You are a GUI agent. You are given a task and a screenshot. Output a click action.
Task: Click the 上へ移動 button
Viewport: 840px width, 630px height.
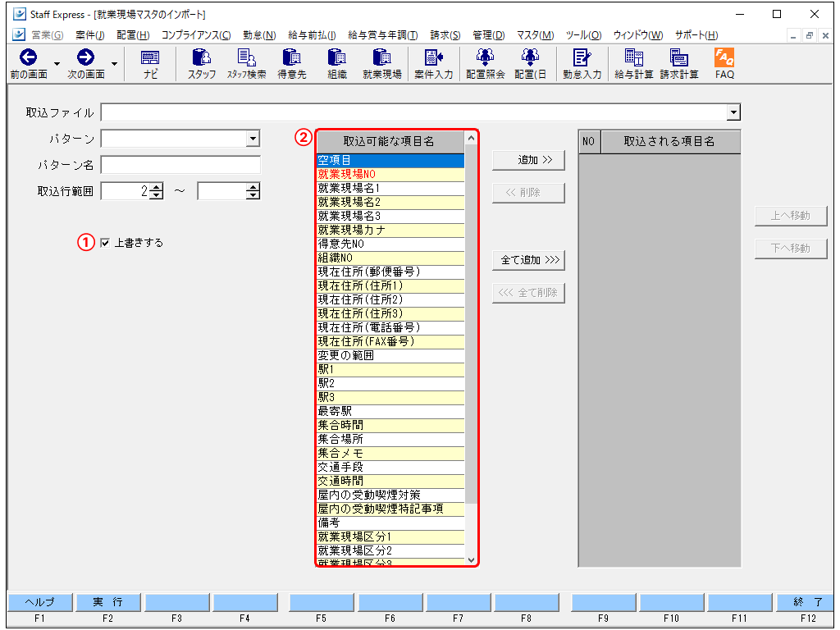[x=791, y=216]
